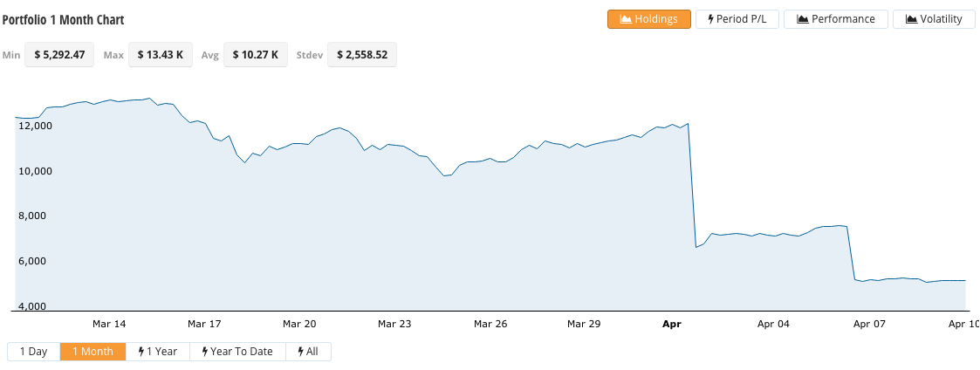Image resolution: width=980 pixels, height=370 pixels.
Task: Click the Volatility chart icon
Action: [x=912, y=19]
